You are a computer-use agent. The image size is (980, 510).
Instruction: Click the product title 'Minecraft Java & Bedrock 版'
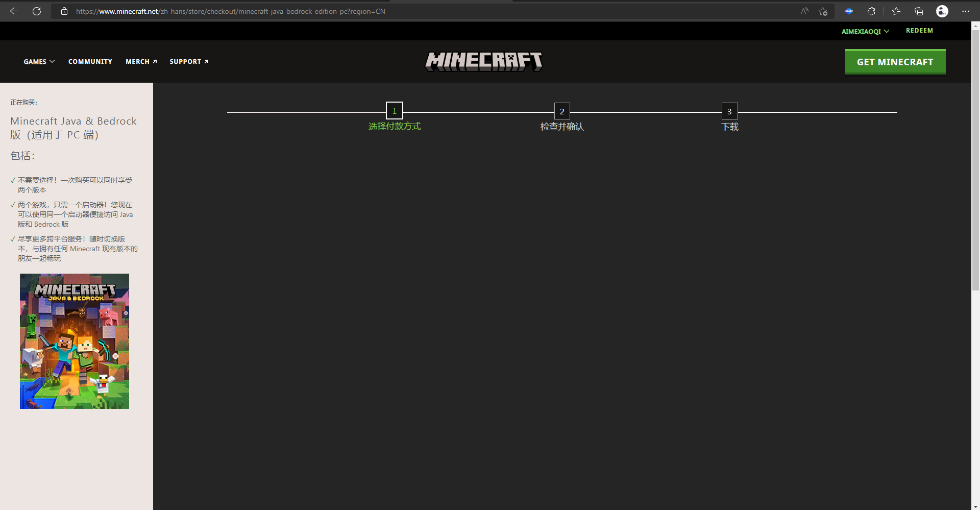pyautogui.click(x=73, y=128)
